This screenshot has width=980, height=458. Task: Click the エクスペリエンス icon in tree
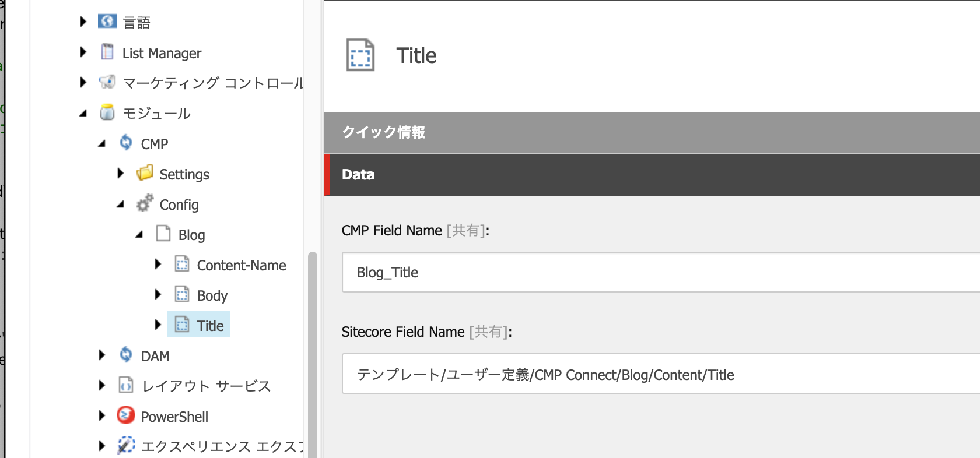(126, 445)
